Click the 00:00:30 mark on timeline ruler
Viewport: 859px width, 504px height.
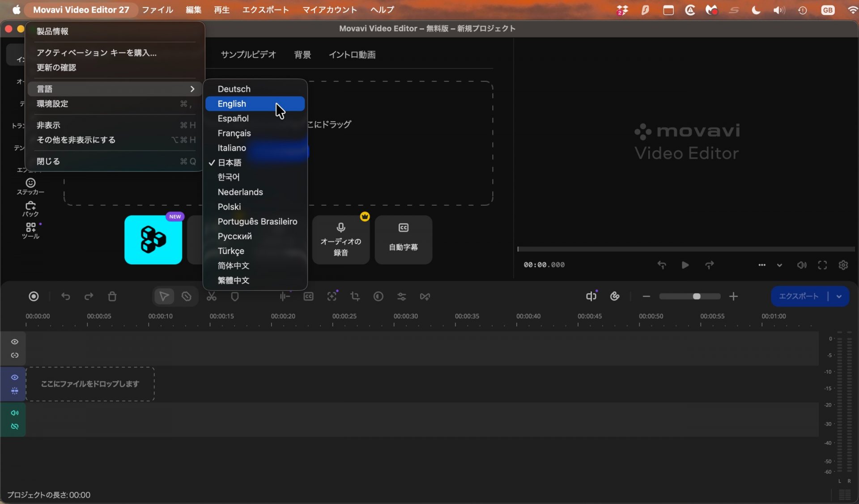tap(405, 316)
